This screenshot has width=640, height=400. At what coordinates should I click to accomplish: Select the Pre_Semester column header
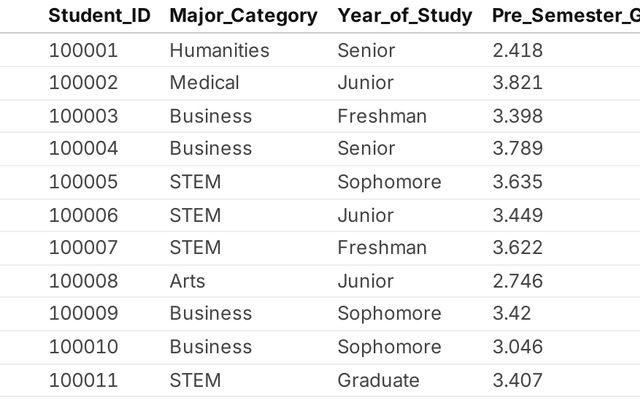pos(566,16)
